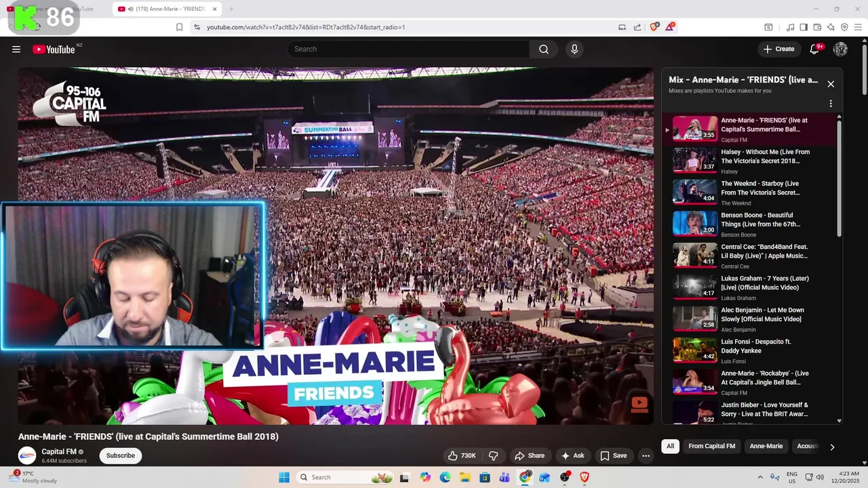Open the clock and date flyout

[846, 477]
